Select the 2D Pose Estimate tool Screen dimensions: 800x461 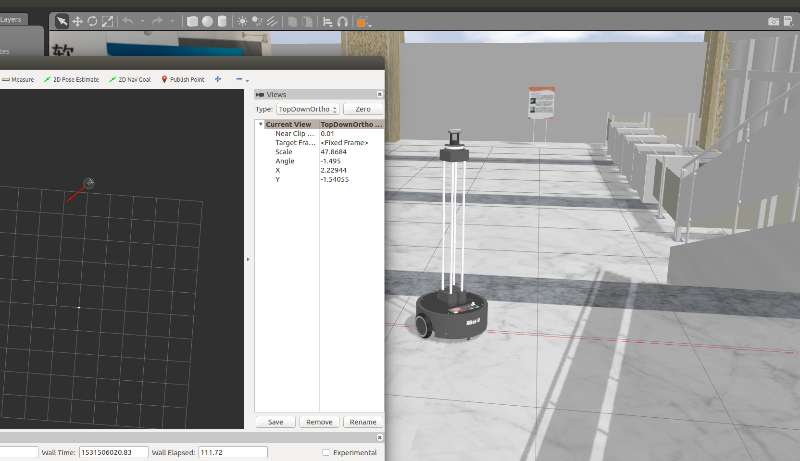[71, 80]
